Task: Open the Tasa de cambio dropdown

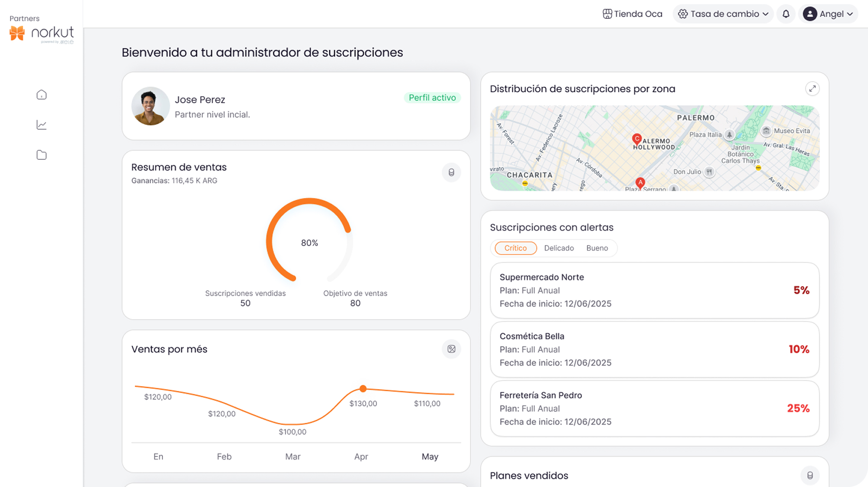Action: (x=723, y=14)
